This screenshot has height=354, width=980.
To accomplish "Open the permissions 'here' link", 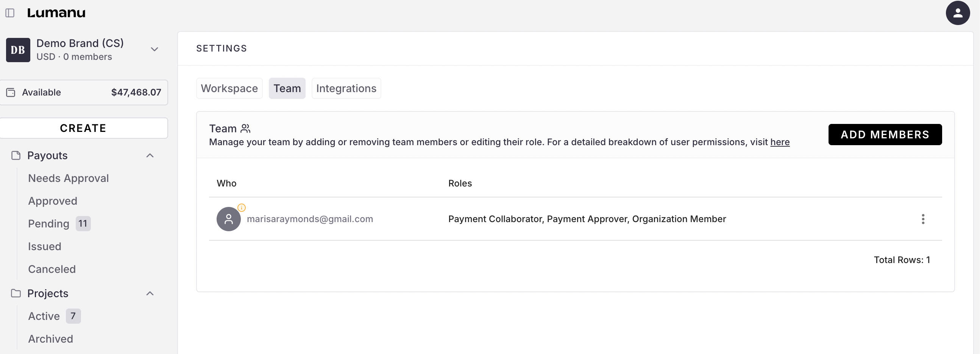I will pyautogui.click(x=780, y=142).
